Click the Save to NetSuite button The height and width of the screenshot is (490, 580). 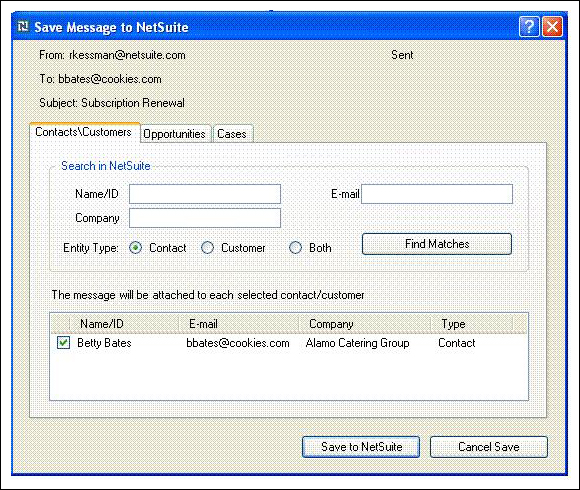pyautogui.click(x=361, y=447)
